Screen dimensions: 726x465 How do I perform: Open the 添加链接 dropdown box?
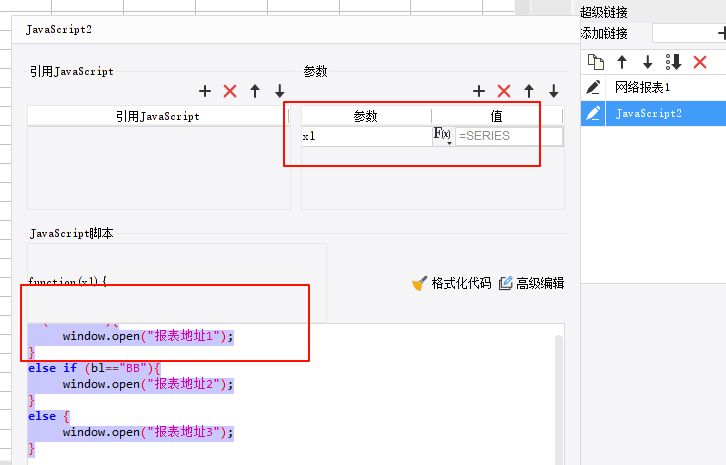click(685, 33)
